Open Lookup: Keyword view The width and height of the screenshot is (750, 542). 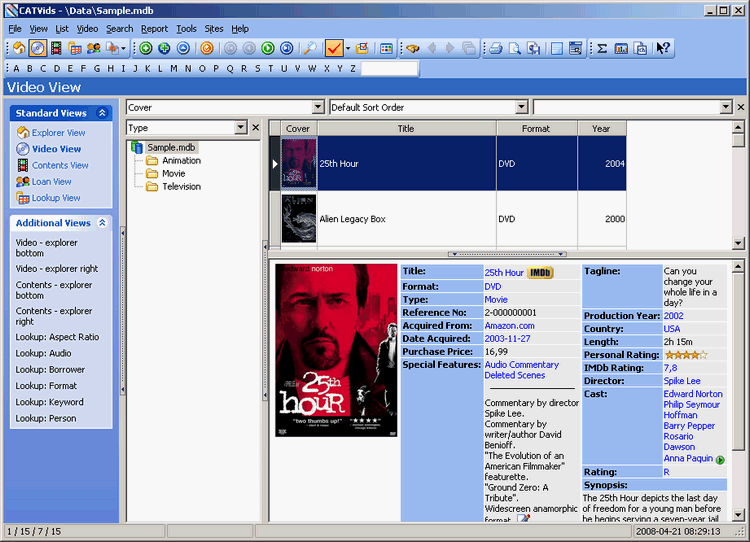coord(49,402)
